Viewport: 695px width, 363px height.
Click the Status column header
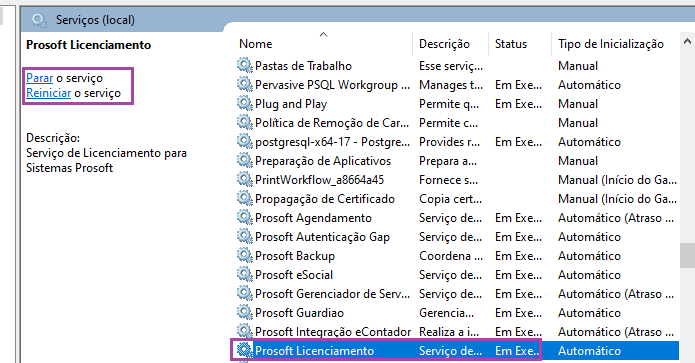point(511,44)
